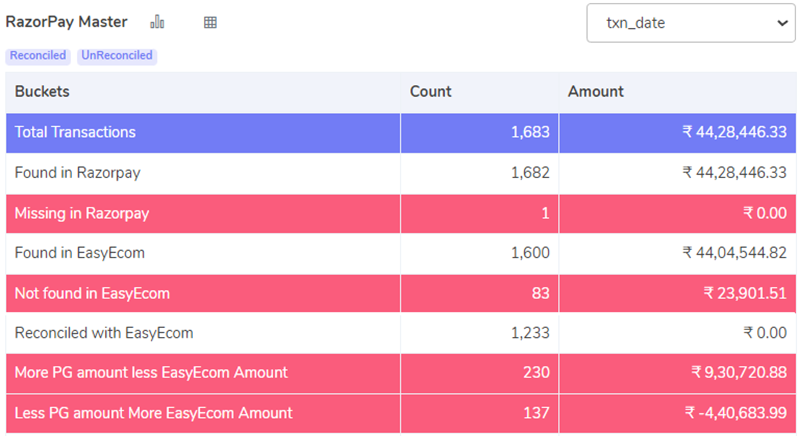Switch to bar chart view icon
Image resolution: width=798 pixels, height=436 pixels.
coord(157,22)
